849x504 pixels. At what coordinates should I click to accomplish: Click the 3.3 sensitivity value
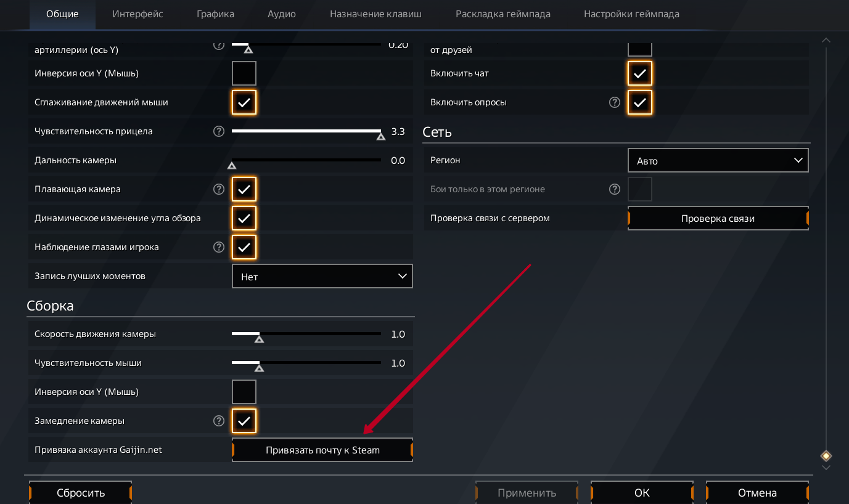coord(398,131)
